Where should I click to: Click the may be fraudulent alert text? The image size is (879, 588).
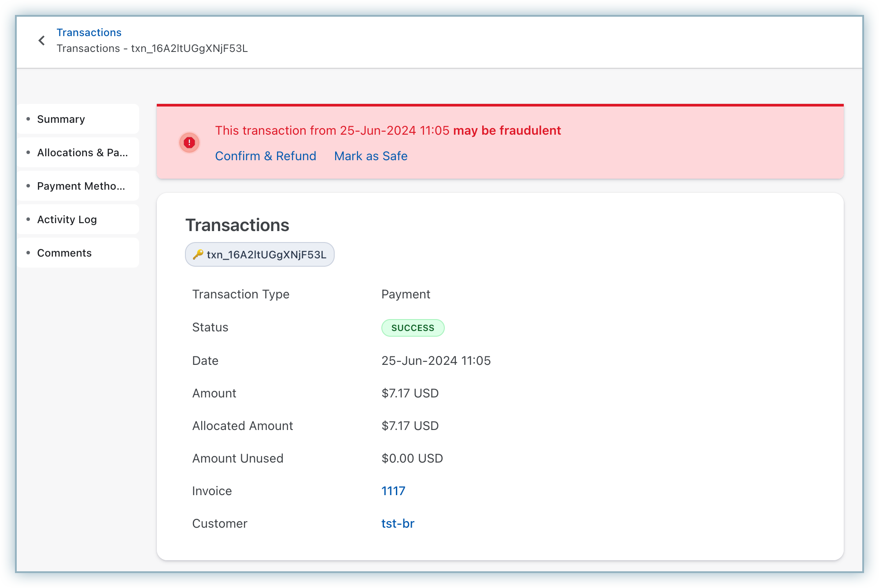[x=507, y=130]
